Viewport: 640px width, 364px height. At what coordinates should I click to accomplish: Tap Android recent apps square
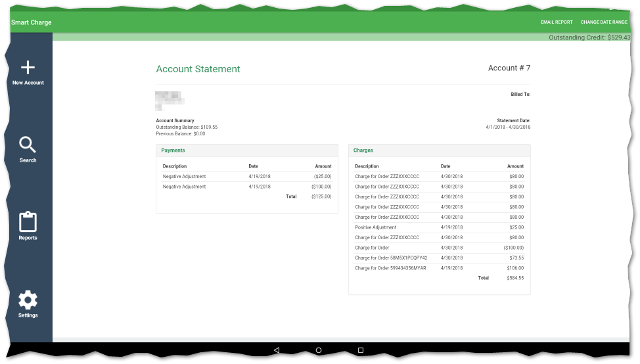361,350
